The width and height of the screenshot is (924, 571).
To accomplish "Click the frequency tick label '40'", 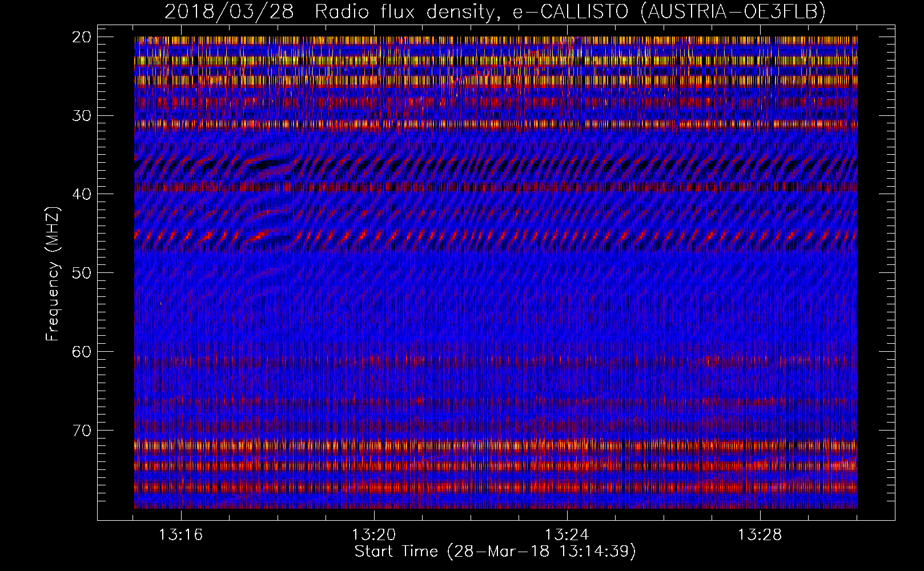I will pos(82,194).
